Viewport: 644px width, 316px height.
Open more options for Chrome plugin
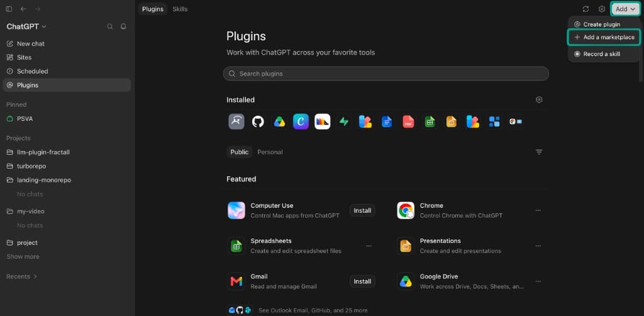click(x=538, y=210)
